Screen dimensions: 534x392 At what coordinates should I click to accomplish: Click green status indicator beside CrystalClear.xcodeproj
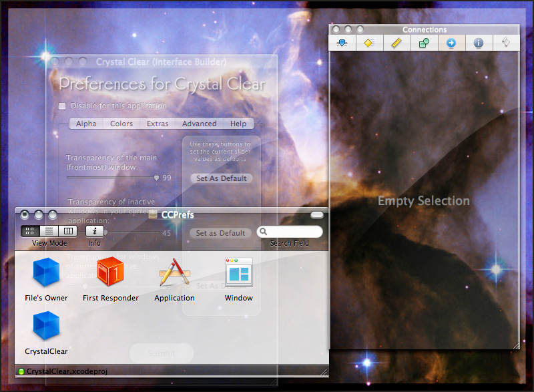pyautogui.click(x=21, y=371)
